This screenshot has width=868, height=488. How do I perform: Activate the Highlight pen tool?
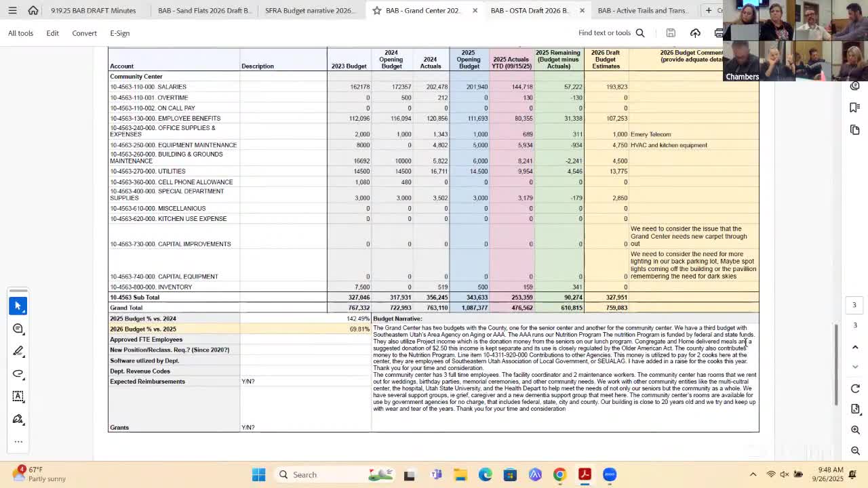(18, 351)
